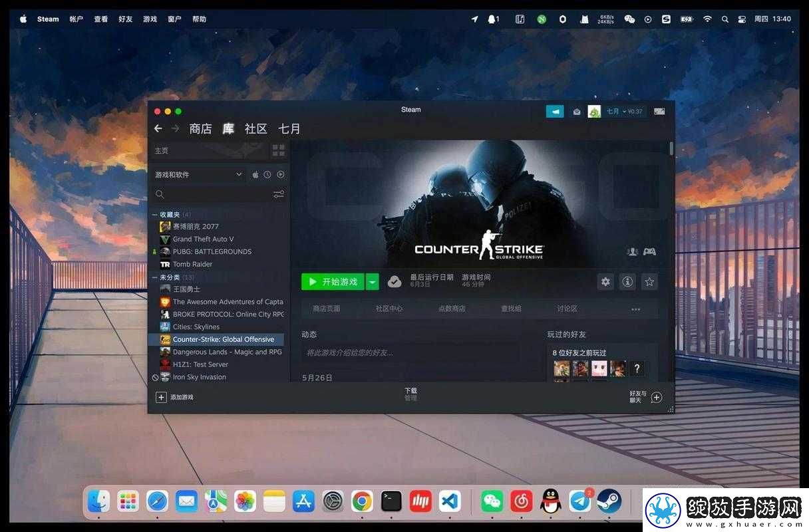
Task: Open 游戏 menu in menu bar
Action: (x=150, y=19)
